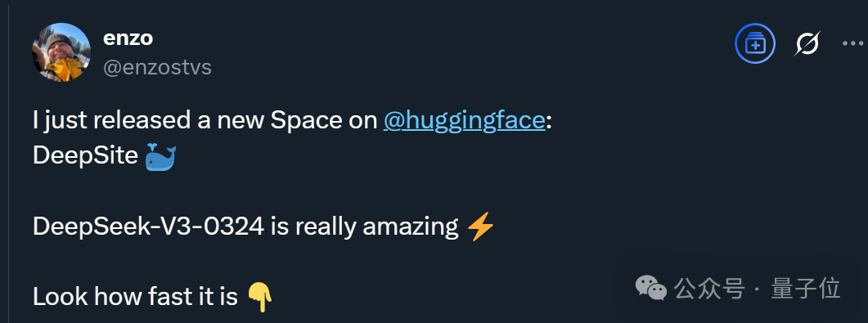Follow the @huggingface mention link
Viewport: 868px width, 323px height.
[465, 121]
